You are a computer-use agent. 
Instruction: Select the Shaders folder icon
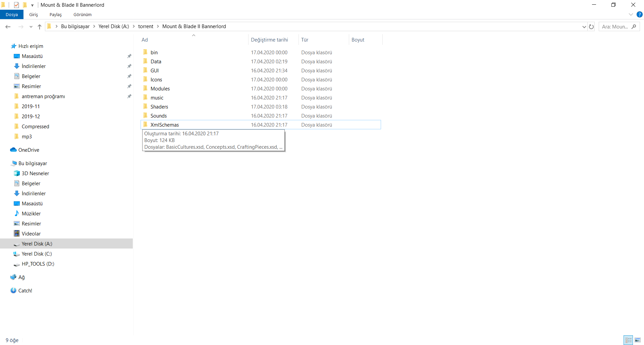(145, 107)
